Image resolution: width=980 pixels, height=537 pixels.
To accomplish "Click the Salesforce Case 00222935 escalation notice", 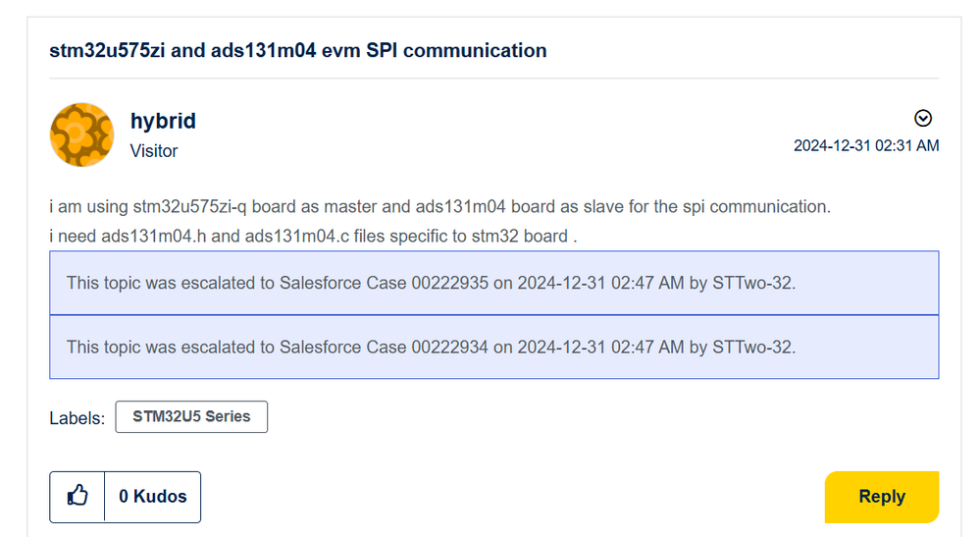I will click(493, 283).
